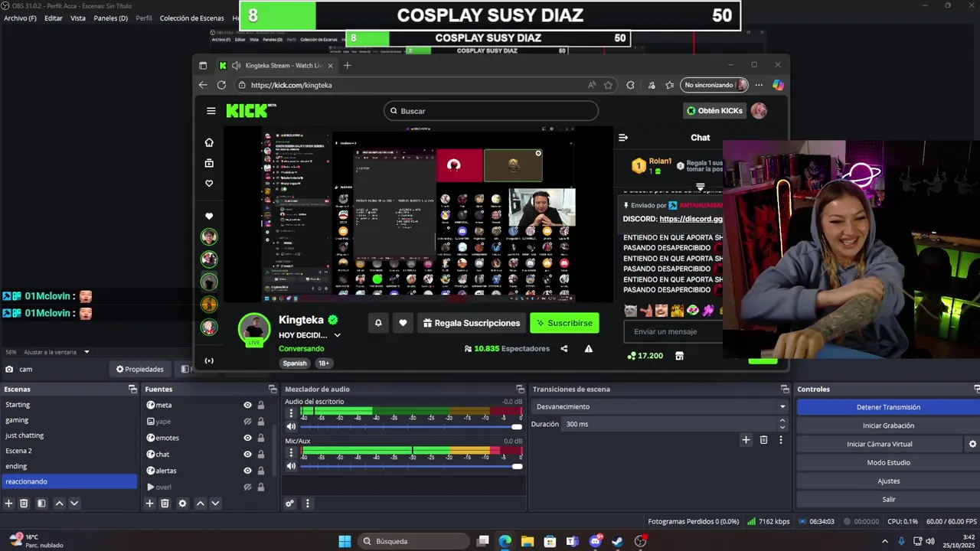Open the Editar menu

(x=54, y=18)
